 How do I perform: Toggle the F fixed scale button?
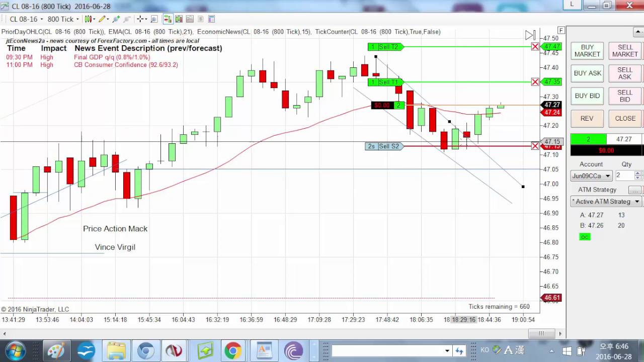561,31
